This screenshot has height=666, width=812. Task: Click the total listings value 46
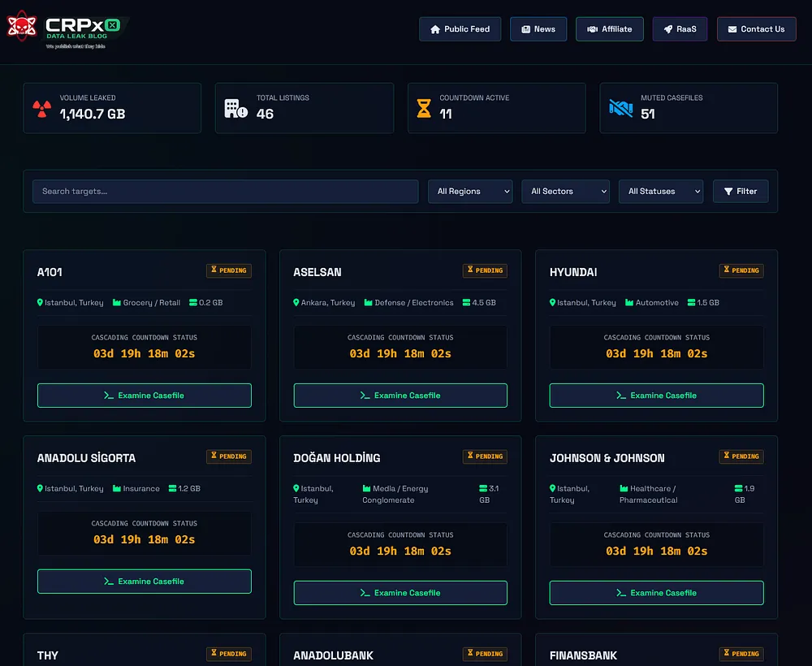pos(266,114)
